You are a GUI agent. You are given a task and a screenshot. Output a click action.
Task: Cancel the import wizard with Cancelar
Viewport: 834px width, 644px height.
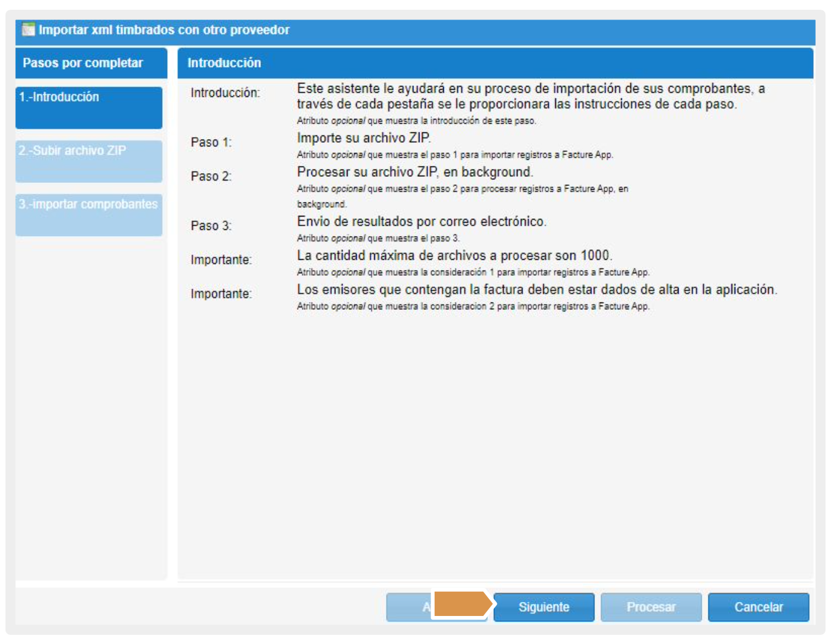pos(758,607)
